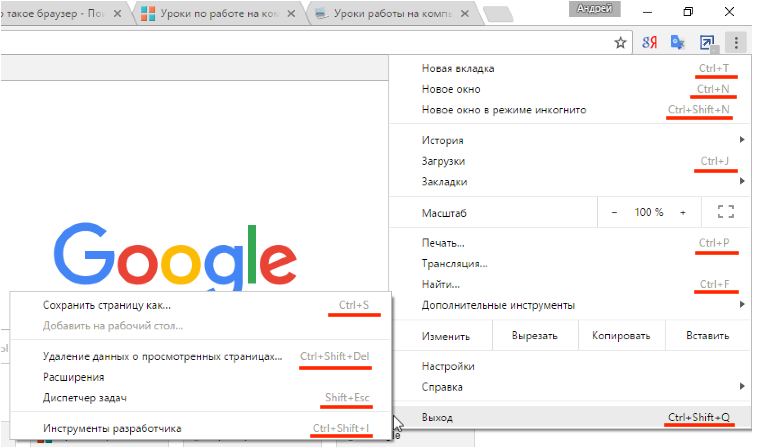Switch to the 'Уроки по работе на ком' tab
The height and width of the screenshot is (448, 757).
pyautogui.click(x=220, y=14)
